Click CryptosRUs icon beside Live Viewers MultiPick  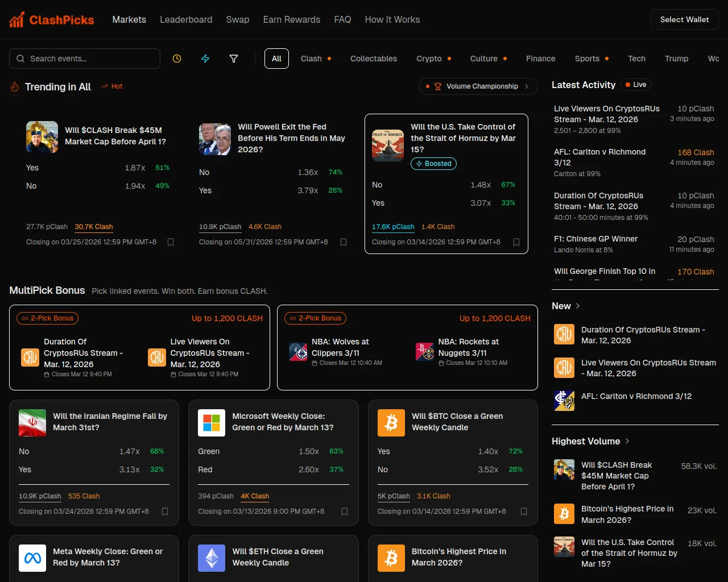tap(156, 357)
